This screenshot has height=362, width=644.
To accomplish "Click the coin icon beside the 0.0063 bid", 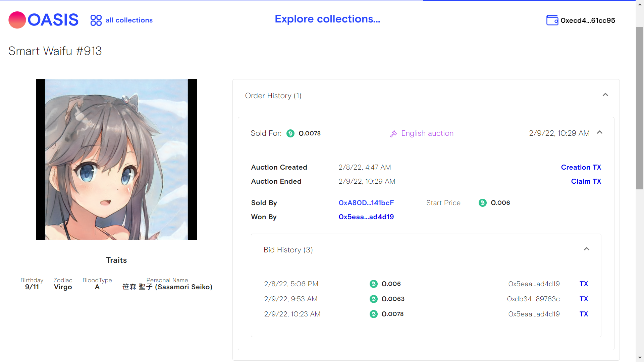I will pos(374,299).
